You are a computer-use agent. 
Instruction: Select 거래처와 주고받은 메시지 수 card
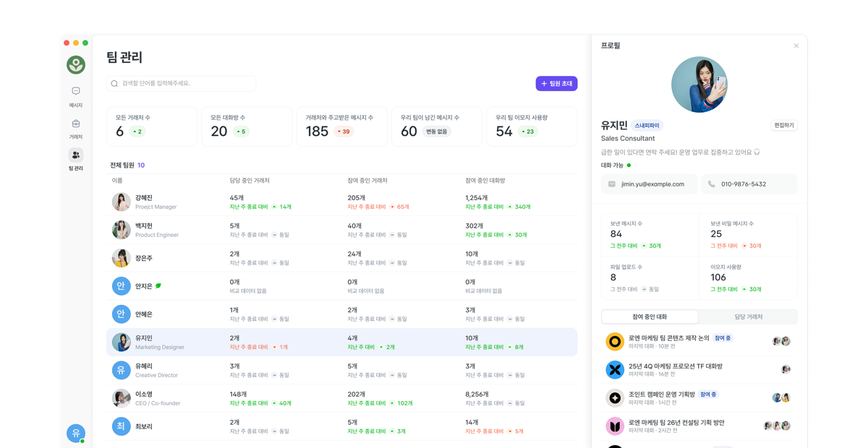pos(341,126)
